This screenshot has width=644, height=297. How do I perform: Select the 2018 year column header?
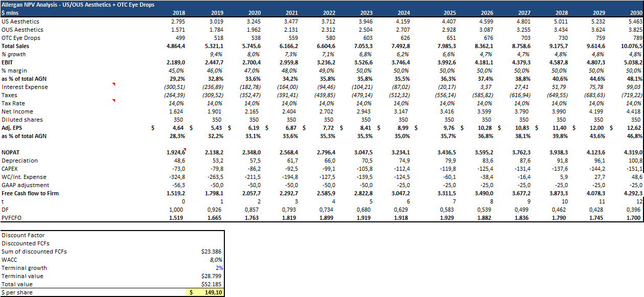[179, 13]
